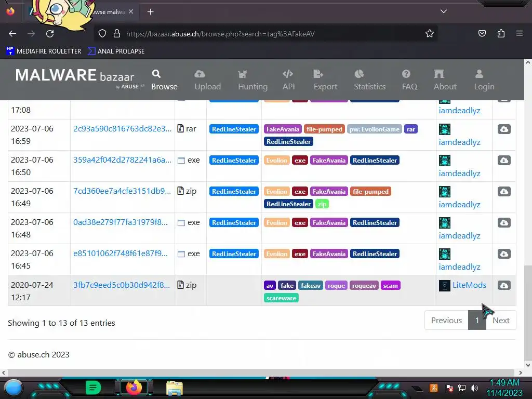Open a new browser tab
The width and height of the screenshot is (532, 399).
pos(150,12)
